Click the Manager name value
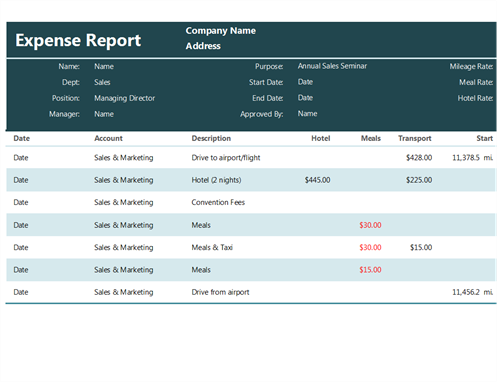The width and height of the screenshot is (498, 382). (x=104, y=114)
